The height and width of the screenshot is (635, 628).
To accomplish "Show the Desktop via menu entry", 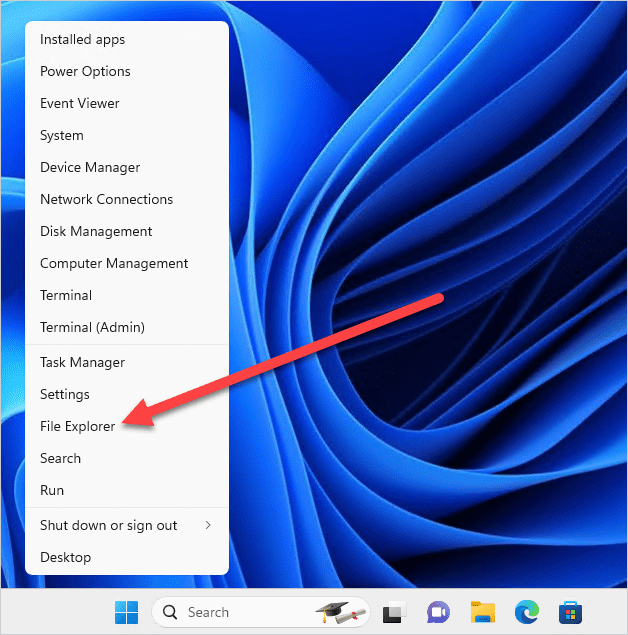I will [127, 558].
